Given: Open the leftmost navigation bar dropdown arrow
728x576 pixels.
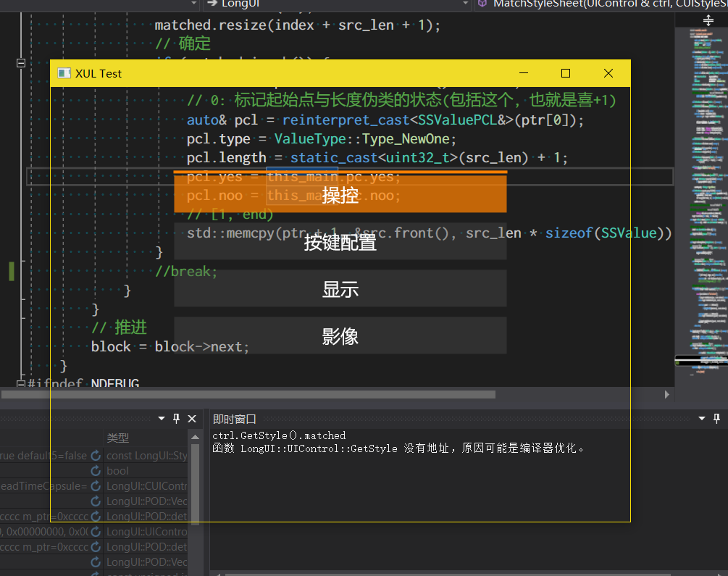Looking at the screenshot, I should click(193, 3).
